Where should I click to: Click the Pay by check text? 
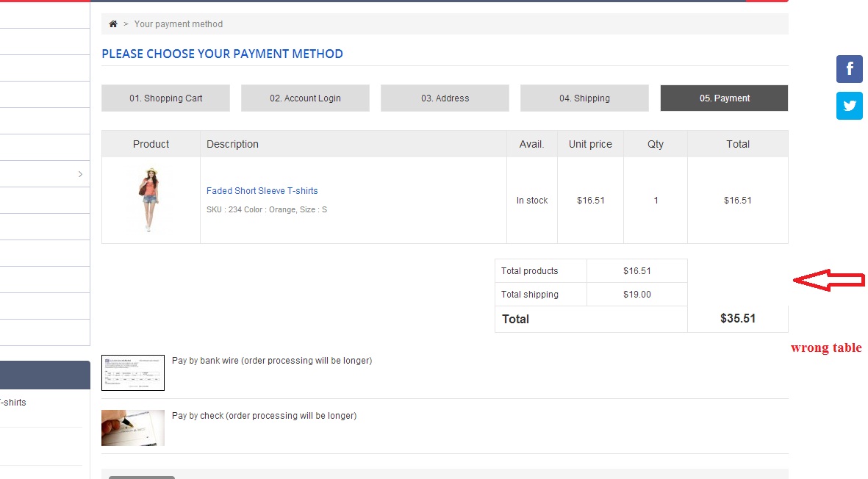tap(264, 416)
